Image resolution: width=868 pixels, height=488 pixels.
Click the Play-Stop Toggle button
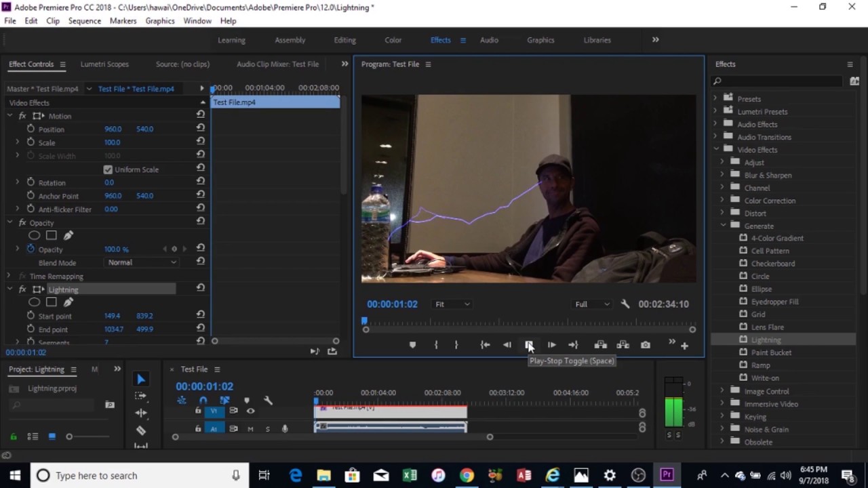point(530,345)
